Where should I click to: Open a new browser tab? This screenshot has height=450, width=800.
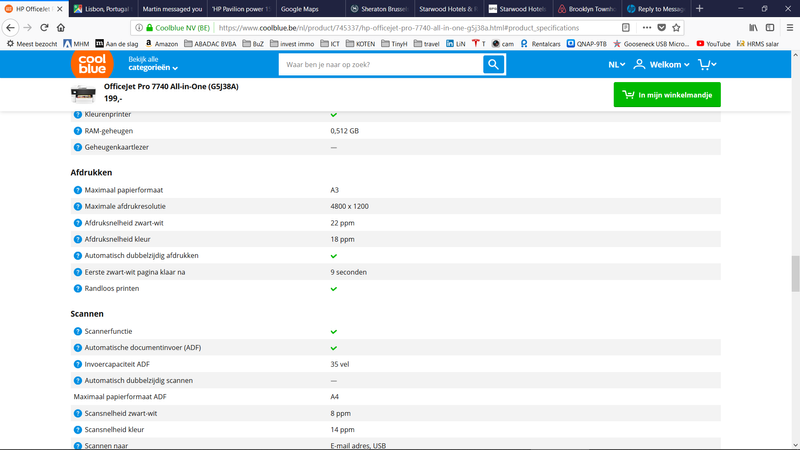pyautogui.click(x=699, y=9)
